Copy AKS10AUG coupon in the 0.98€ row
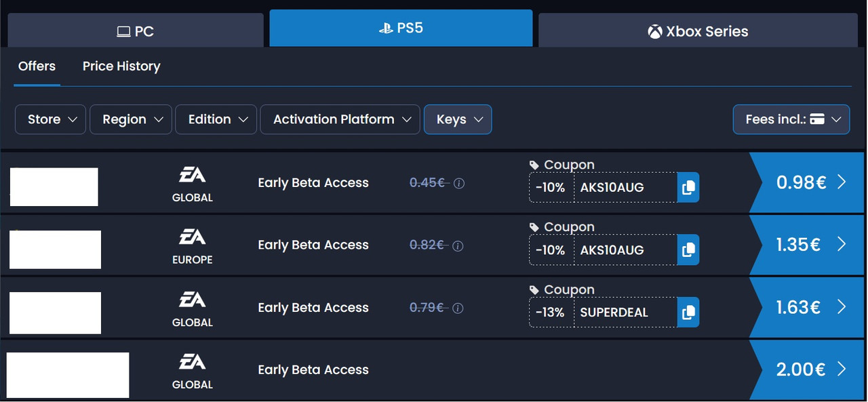Viewport: 868px width, 402px height. click(x=688, y=188)
